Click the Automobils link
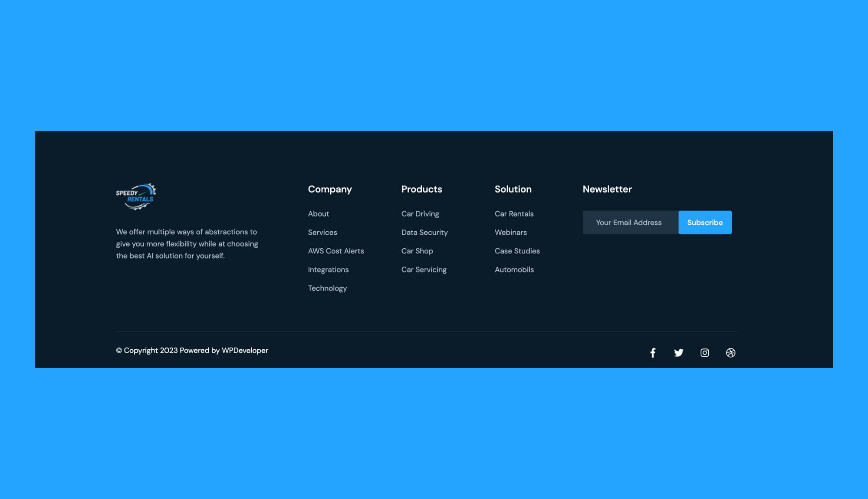 coord(514,269)
